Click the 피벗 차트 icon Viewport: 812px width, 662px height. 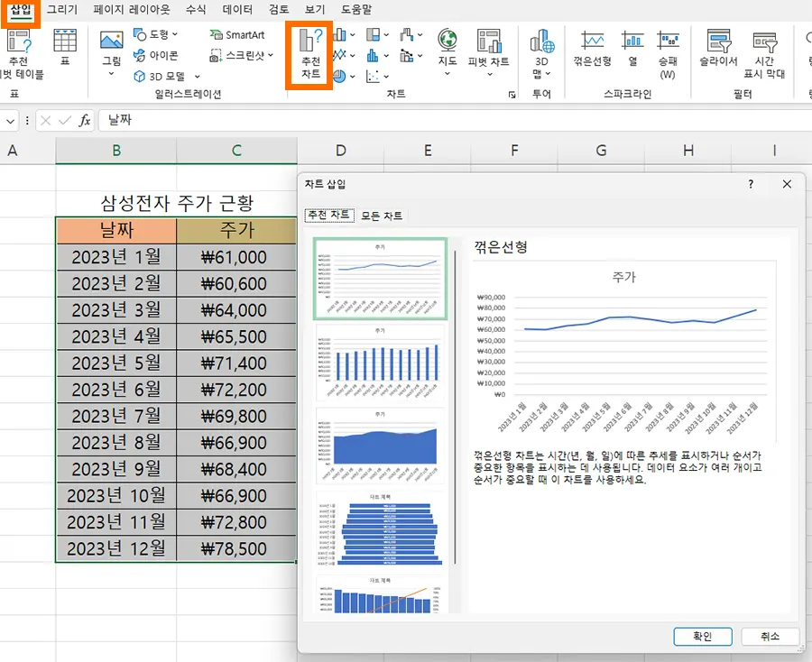click(488, 41)
